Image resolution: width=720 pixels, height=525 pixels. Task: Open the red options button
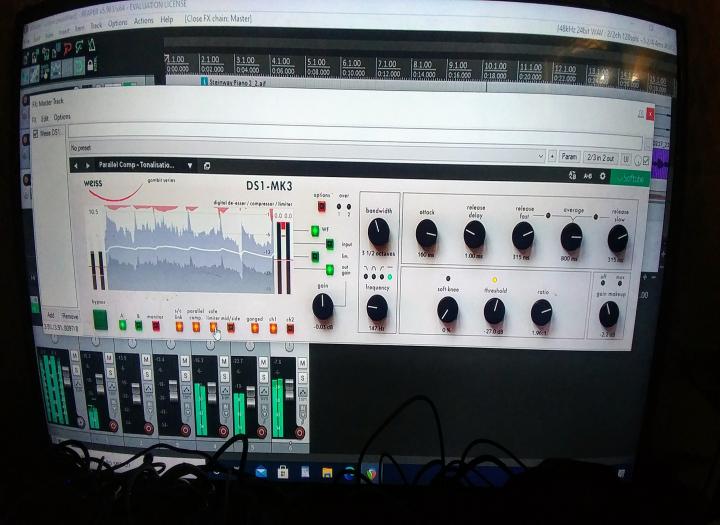(x=322, y=206)
